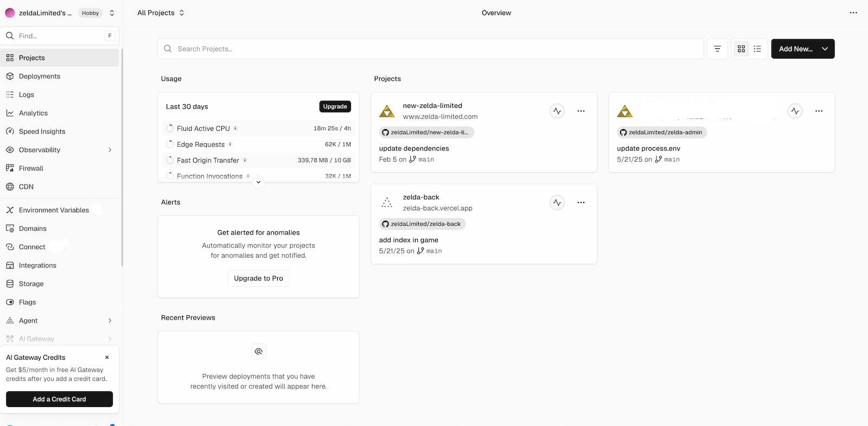Click the Function Invocations info icon
The width and height of the screenshot is (868, 426).
(x=248, y=176)
